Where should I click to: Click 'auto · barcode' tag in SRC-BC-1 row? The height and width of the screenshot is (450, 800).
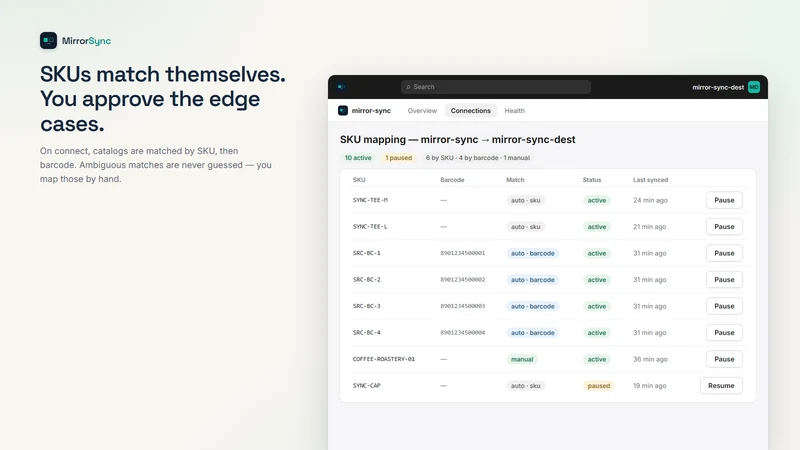pyautogui.click(x=533, y=254)
